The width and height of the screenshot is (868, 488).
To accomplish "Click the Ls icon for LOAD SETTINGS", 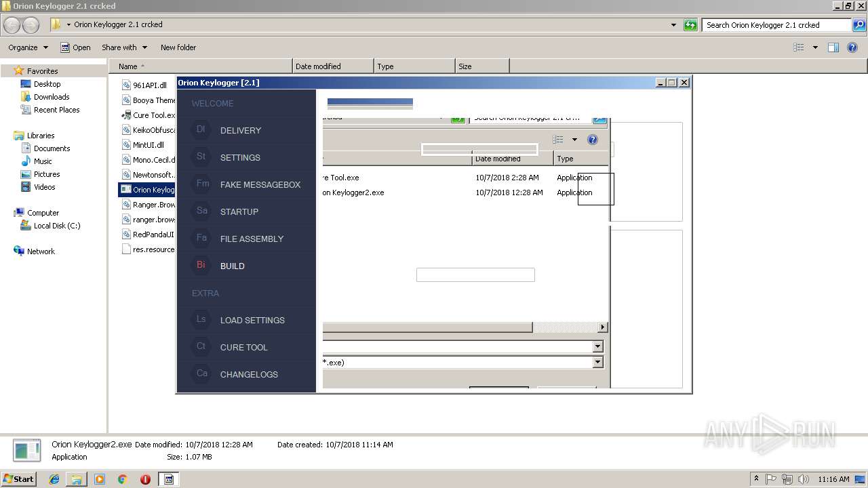I will tap(201, 319).
